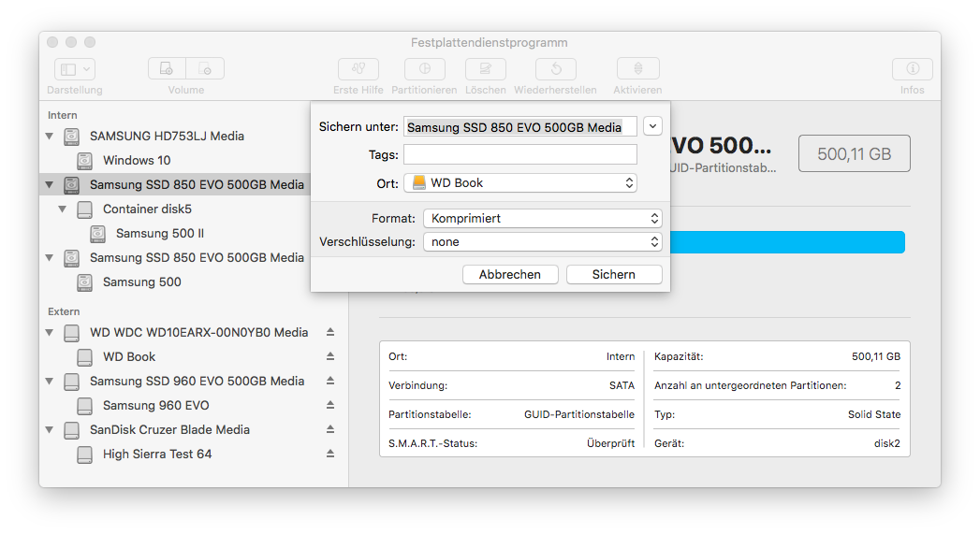Eject the Samsung 960 EVO volume
This screenshot has width=980, height=534.
pos(330,405)
